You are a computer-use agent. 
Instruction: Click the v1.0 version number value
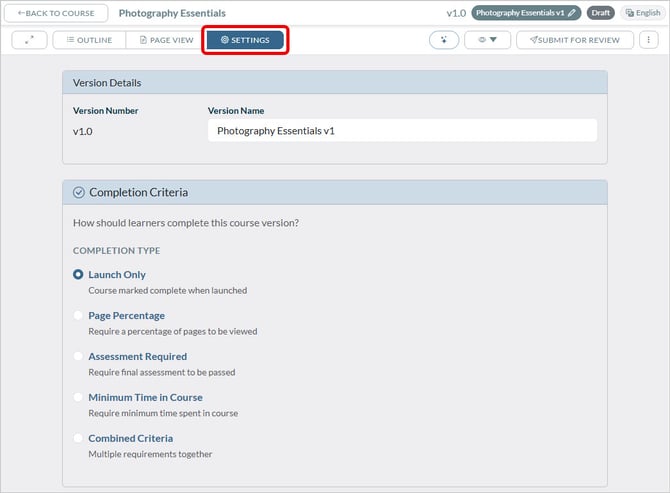(x=82, y=132)
